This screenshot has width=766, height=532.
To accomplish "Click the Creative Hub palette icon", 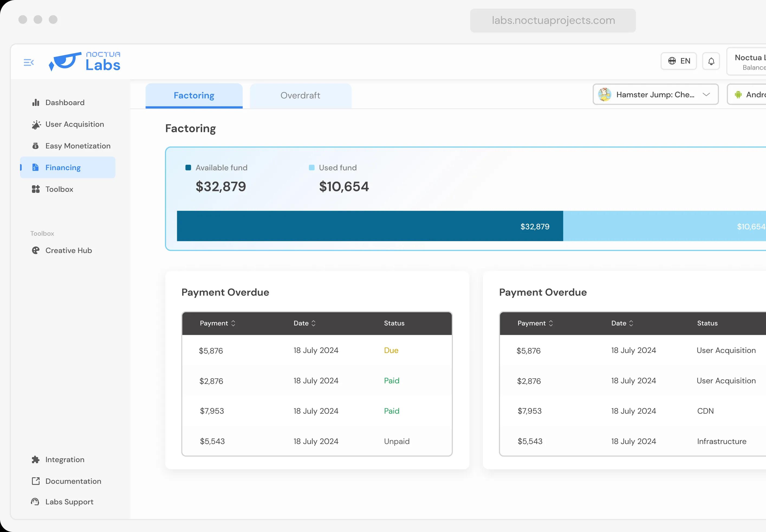I will click(x=36, y=250).
